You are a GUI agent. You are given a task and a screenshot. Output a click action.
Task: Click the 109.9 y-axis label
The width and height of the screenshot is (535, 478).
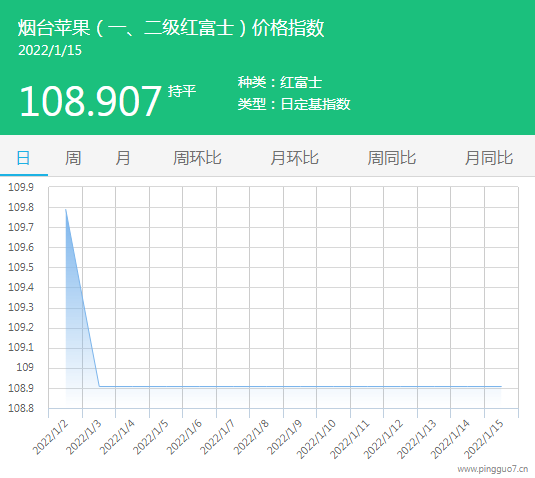pos(21,187)
